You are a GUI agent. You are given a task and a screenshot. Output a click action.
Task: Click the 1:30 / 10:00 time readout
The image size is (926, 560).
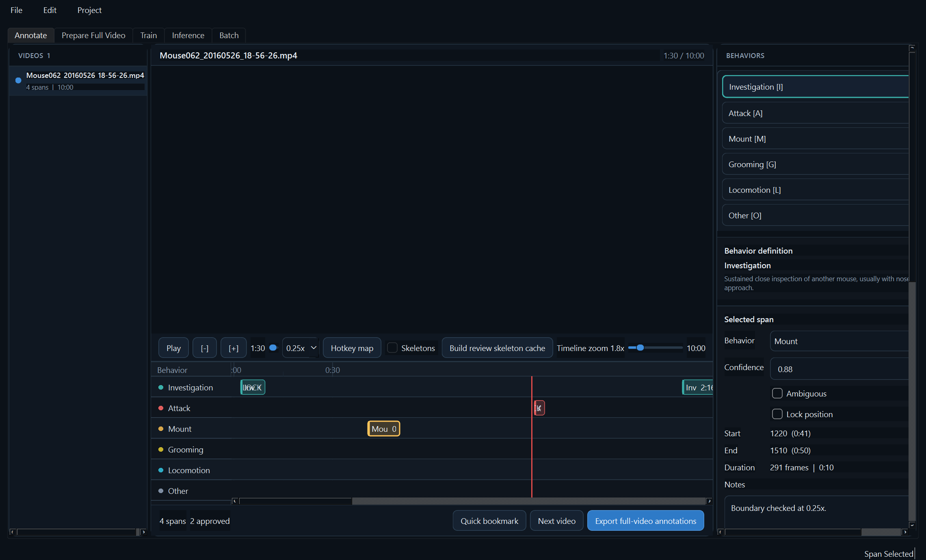tap(684, 56)
